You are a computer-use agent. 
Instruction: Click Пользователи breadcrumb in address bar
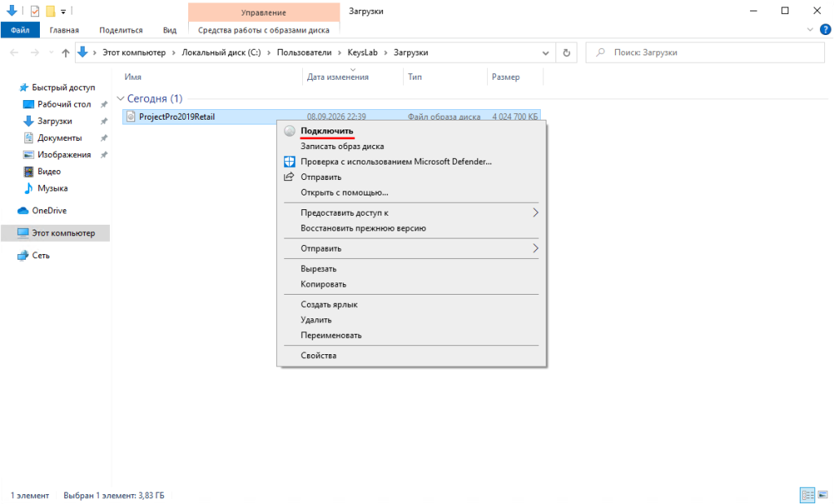coord(305,53)
